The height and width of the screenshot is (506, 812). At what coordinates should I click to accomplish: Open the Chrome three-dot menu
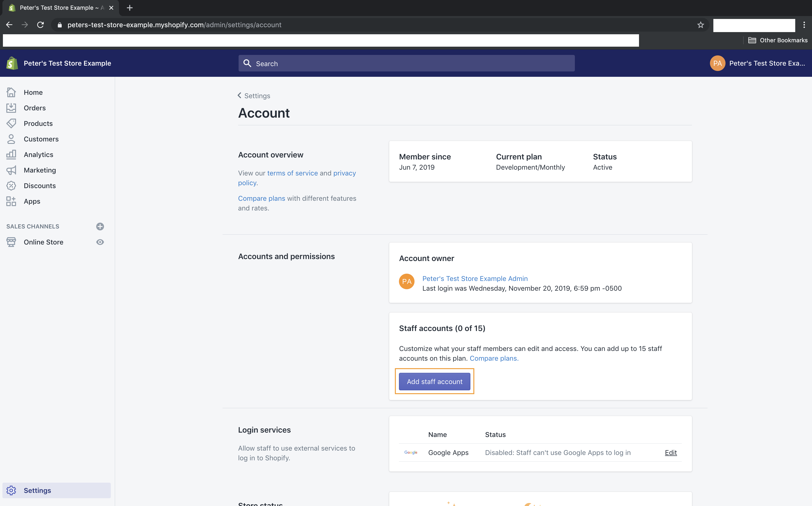click(x=804, y=25)
